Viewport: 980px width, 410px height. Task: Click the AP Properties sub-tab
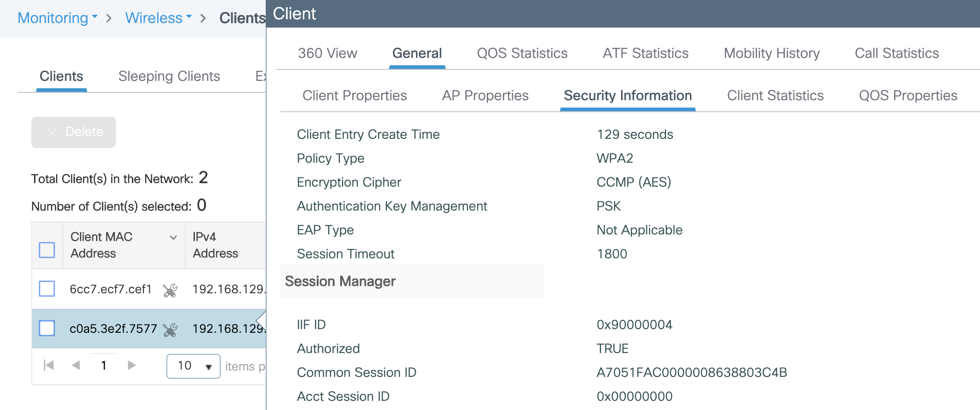pyautogui.click(x=485, y=96)
